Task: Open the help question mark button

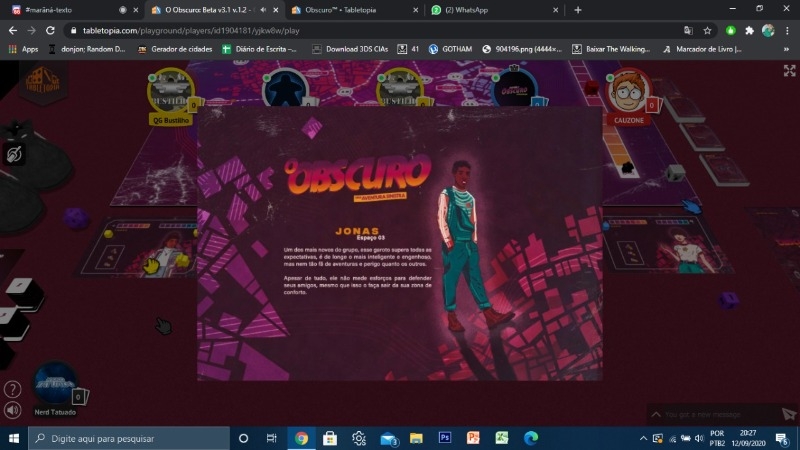Action: (x=12, y=390)
